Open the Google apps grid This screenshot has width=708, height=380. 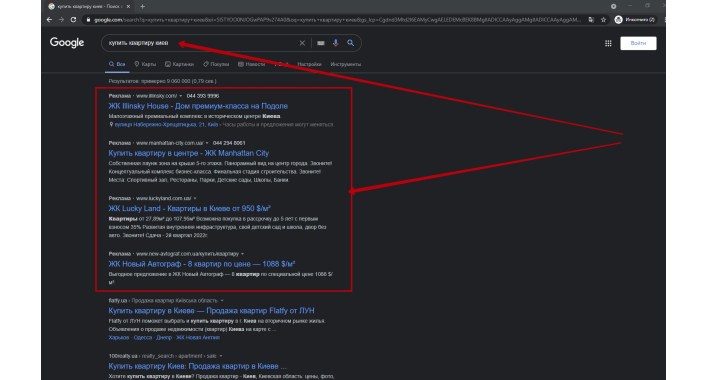(x=608, y=43)
